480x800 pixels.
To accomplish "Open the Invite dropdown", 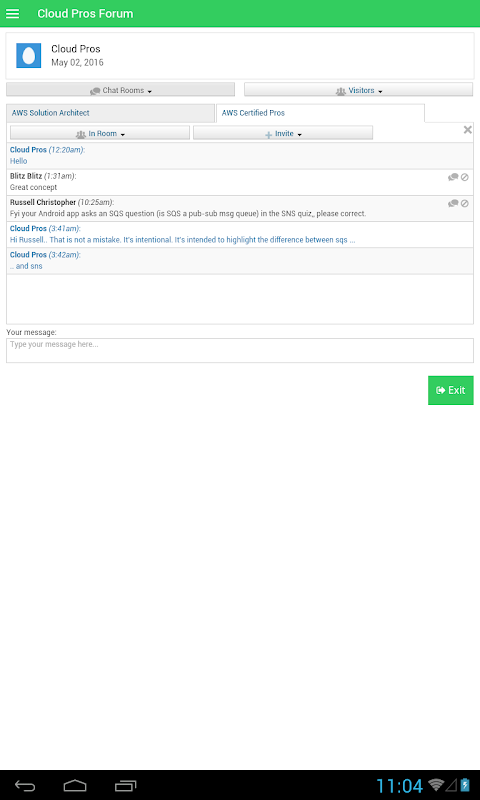I will pos(283,133).
